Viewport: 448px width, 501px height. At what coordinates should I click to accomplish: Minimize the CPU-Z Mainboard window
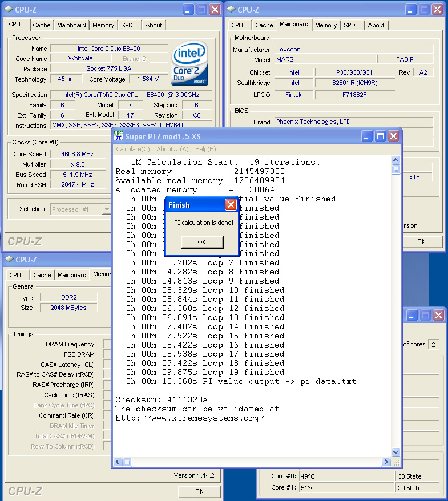coord(410,10)
